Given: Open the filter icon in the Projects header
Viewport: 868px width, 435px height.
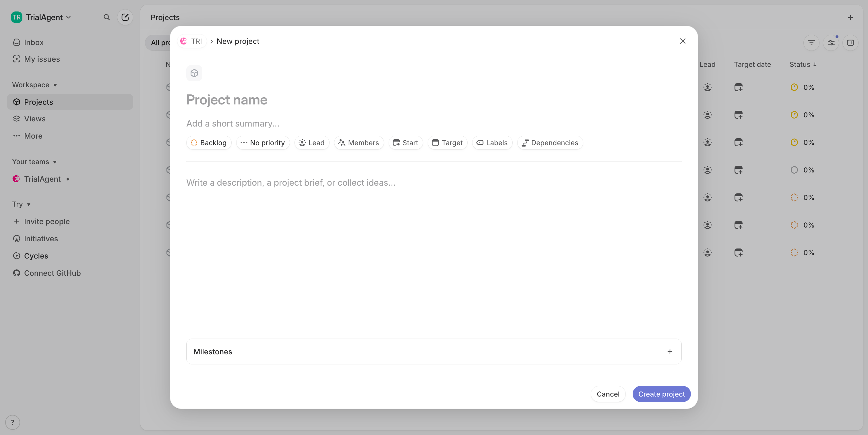Looking at the screenshot, I should click(811, 42).
